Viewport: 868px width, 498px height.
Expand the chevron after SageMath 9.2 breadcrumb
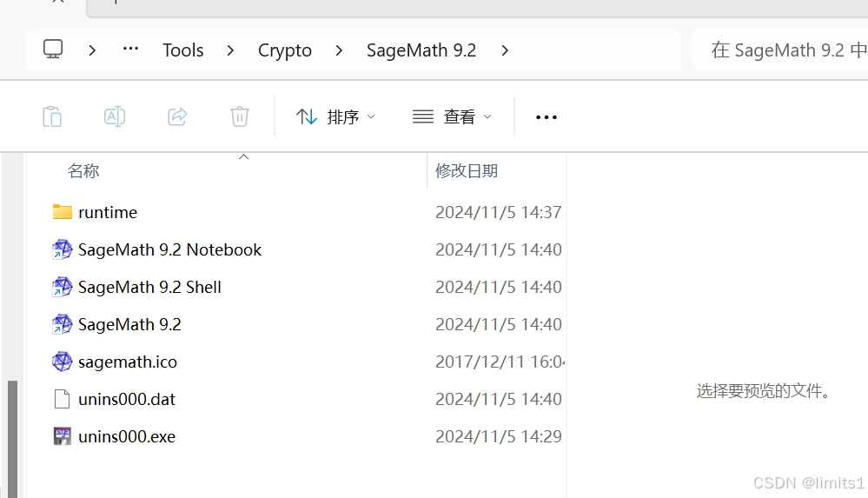click(x=504, y=50)
